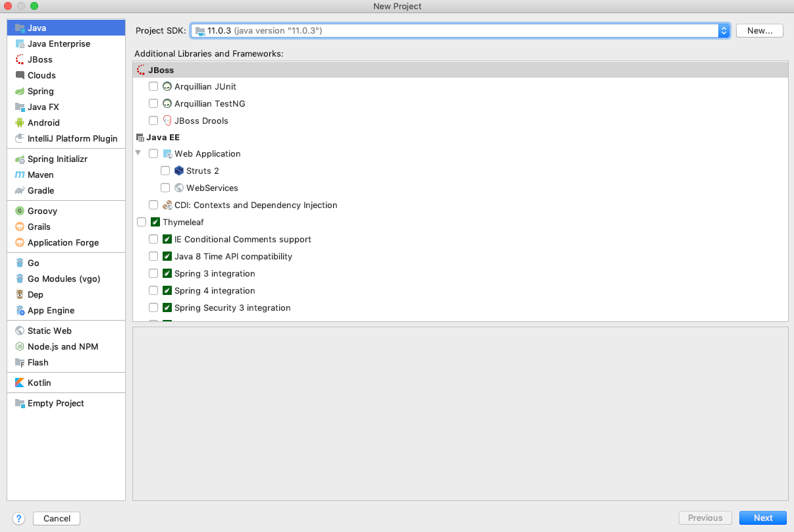This screenshot has height=532, width=794.
Task: Select the Java folder icon in sidebar
Action: tap(20, 28)
